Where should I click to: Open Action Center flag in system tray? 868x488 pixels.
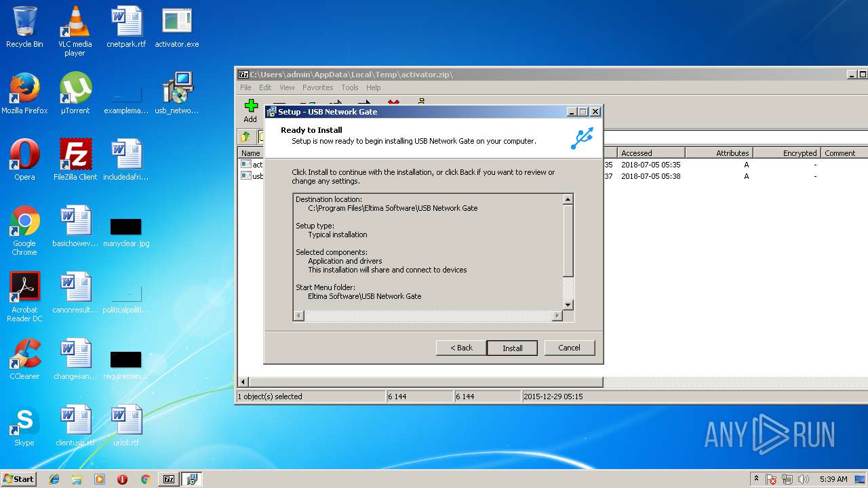(771, 479)
